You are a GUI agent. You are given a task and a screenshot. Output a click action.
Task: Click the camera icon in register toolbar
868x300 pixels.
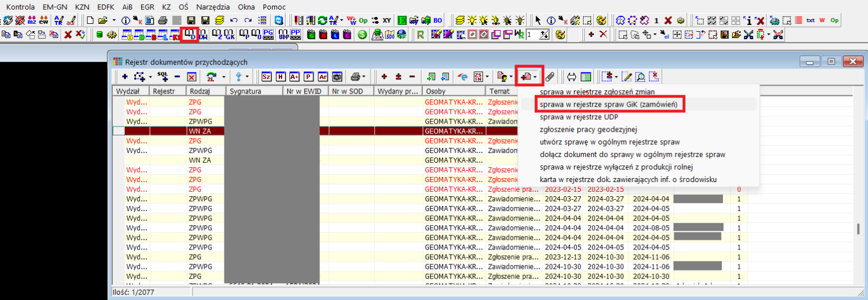point(337,77)
